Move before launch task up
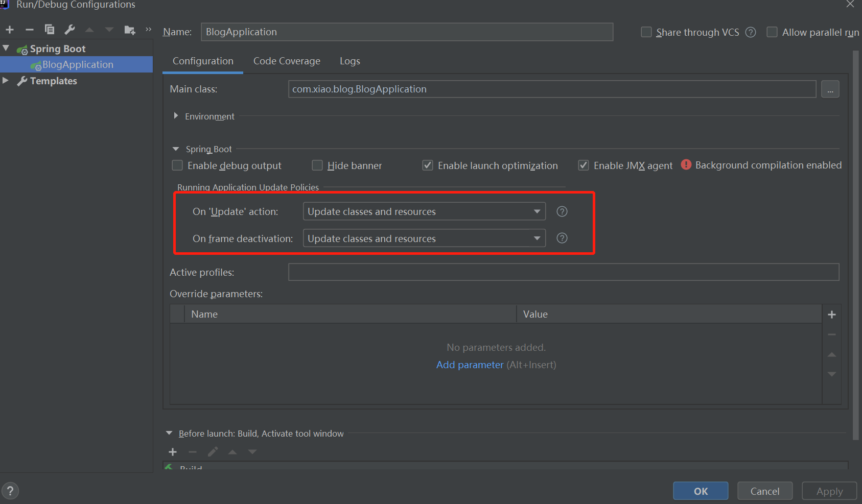This screenshot has height=504, width=862. click(232, 452)
